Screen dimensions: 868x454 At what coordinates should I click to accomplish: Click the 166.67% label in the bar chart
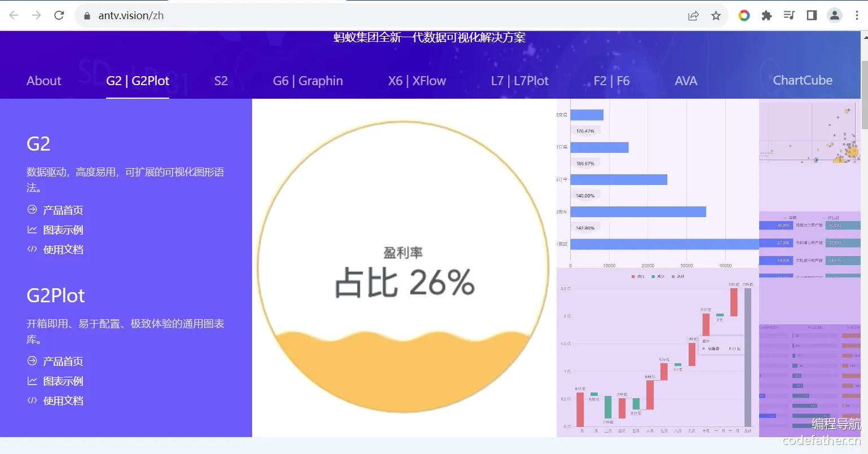coord(585,164)
